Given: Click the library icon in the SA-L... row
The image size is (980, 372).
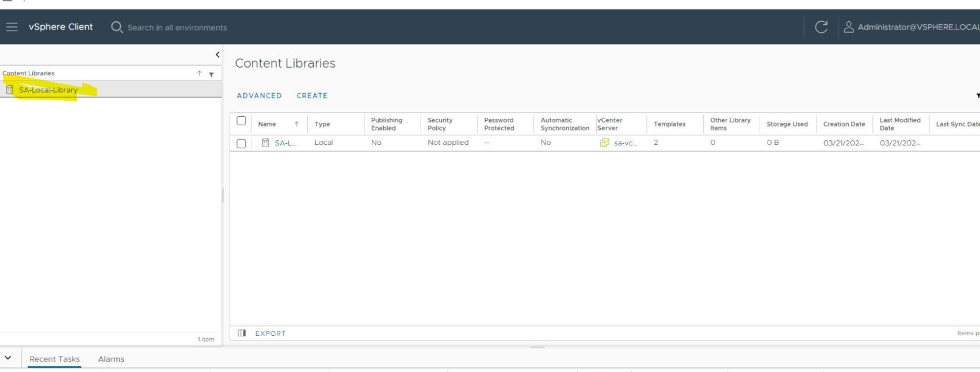Looking at the screenshot, I should pyautogui.click(x=265, y=143).
